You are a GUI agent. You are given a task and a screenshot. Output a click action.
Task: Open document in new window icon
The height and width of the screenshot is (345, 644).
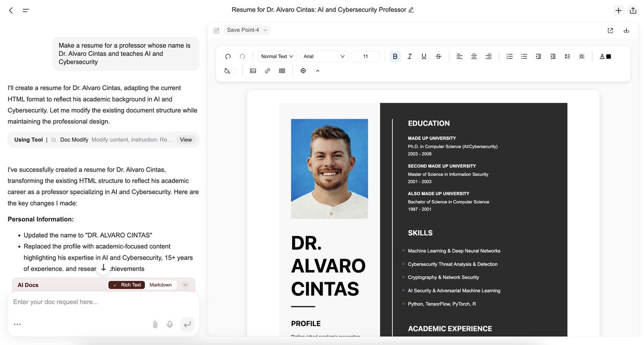tap(610, 31)
